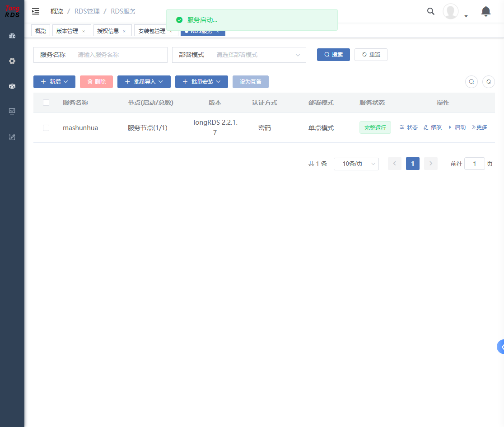
Task: Open the 10条/页 page size selector
Action: coord(356,164)
